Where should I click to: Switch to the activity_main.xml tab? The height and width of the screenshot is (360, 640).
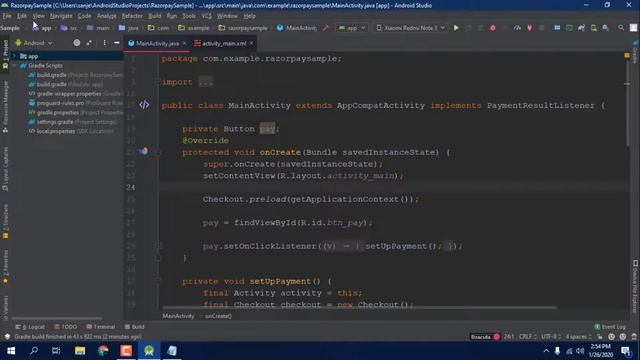pyautogui.click(x=224, y=43)
